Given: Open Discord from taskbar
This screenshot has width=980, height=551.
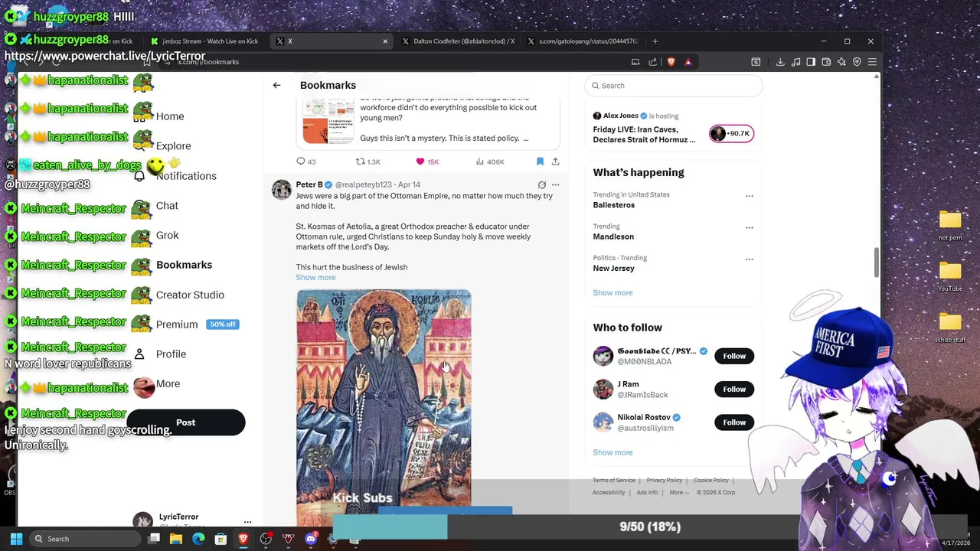Looking at the screenshot, I should click(x=310, y=539).
